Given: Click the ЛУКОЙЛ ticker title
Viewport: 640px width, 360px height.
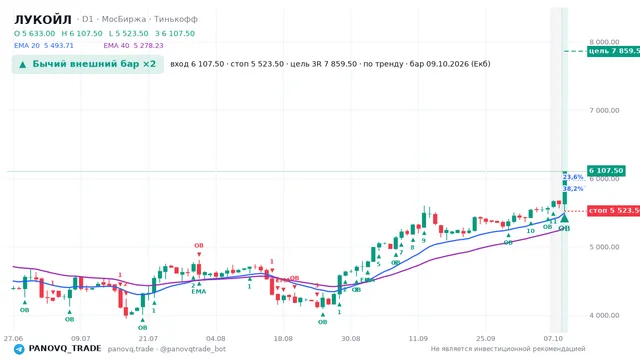Looking at the screenshot, I should tap(43, 20).
